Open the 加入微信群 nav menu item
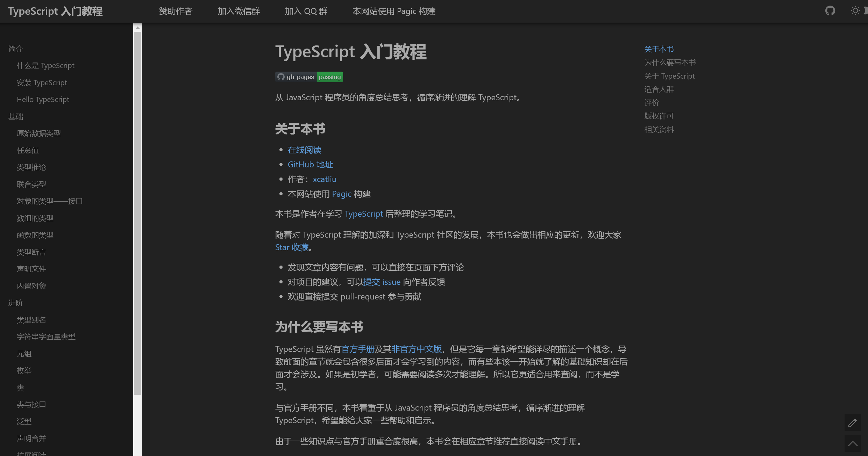 tap(239, 11)
